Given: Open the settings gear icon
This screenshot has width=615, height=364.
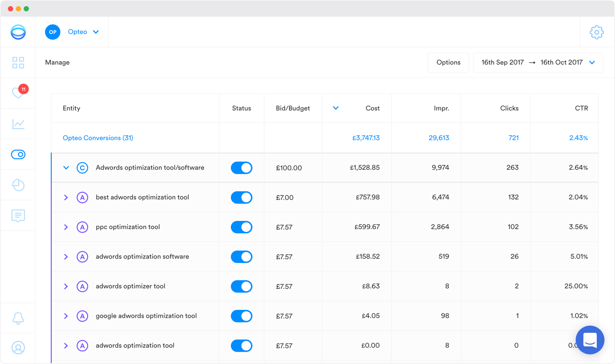Looking at the screenshot, I should [x=597, y=32].
